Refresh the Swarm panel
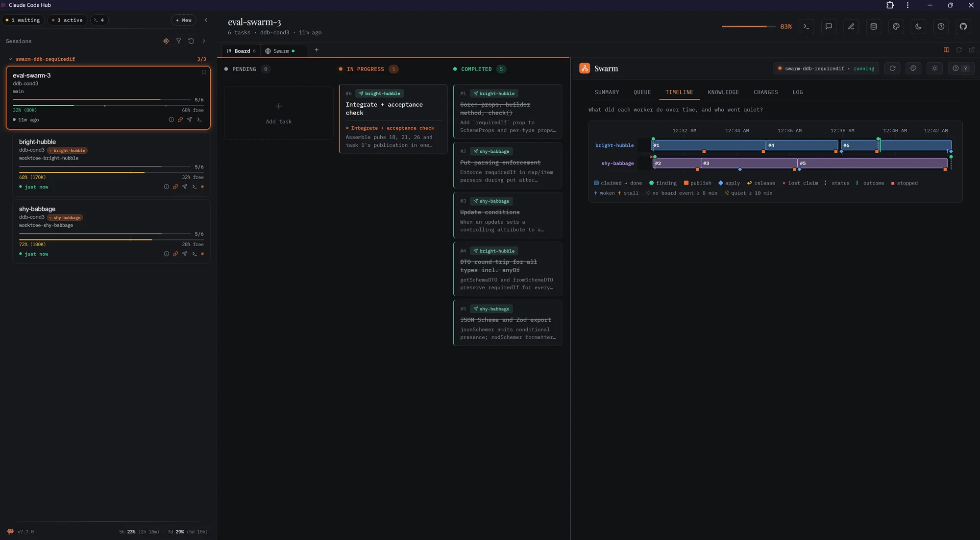The image size is (980, 540). click(x=892, y=69)
